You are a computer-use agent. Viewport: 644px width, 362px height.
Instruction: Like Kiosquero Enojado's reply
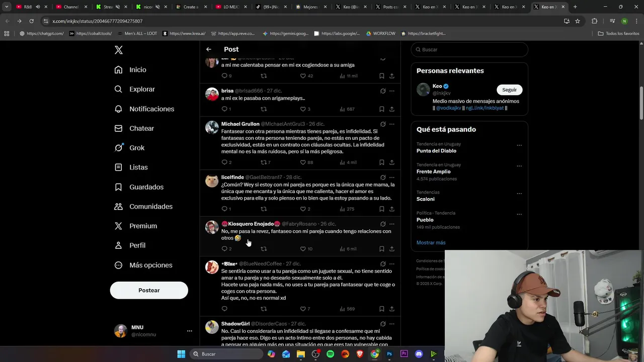(303, 249)
